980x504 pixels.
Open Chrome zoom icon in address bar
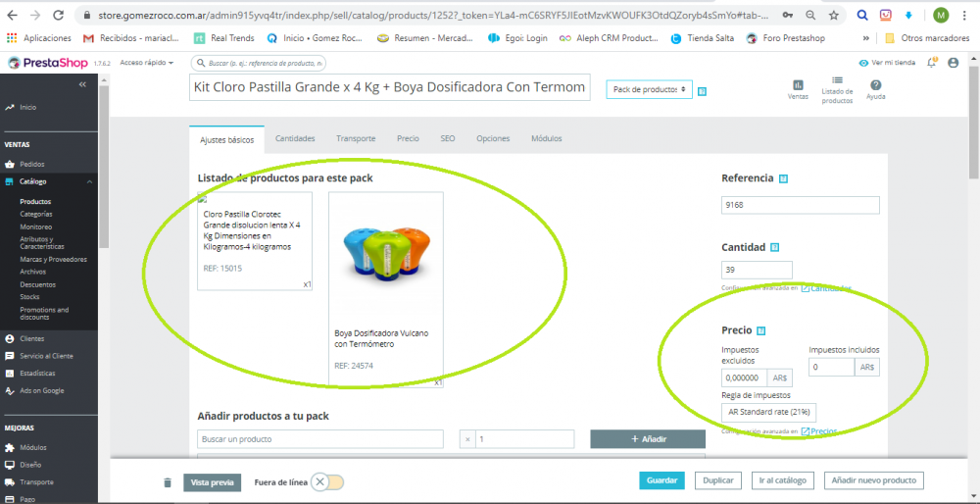click(810, 15)
